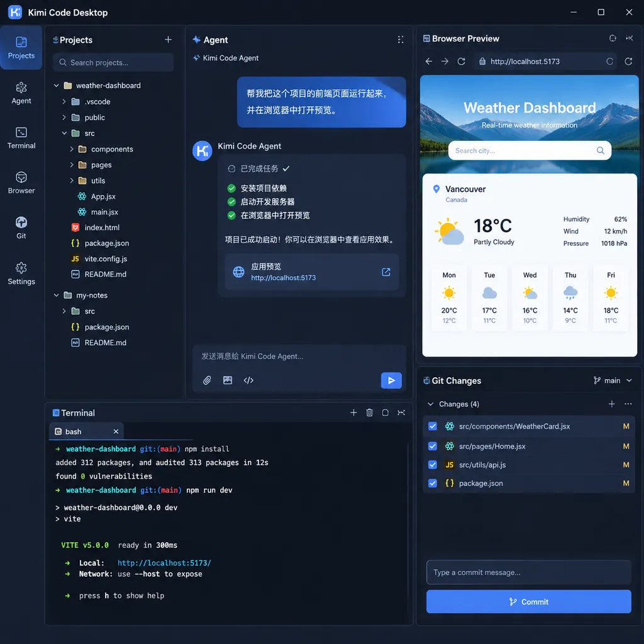Image resolution: width=644 pixels, height=644 pixels.
Task: Select the bash terminal tab
Action: (86, 431)
